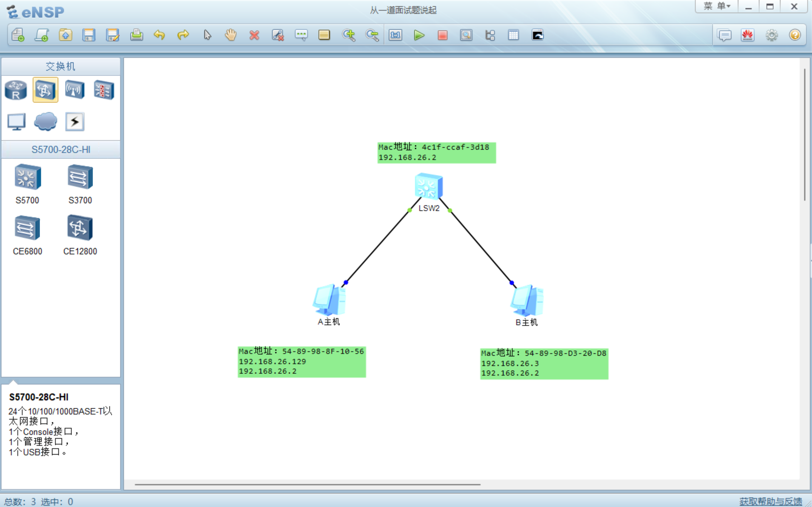Click the vertical canvas scrollbar
Viewport: 812px width, 507px height.
(x=805, y=134)
